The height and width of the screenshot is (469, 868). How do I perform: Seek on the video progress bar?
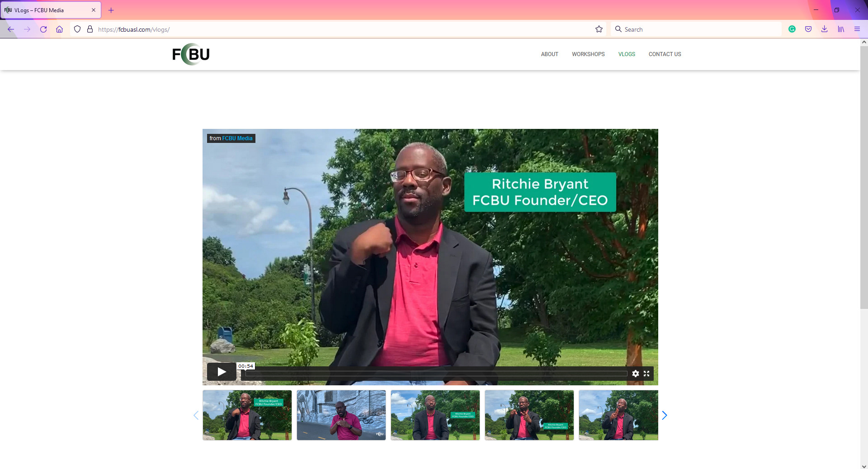coord(436,374)
